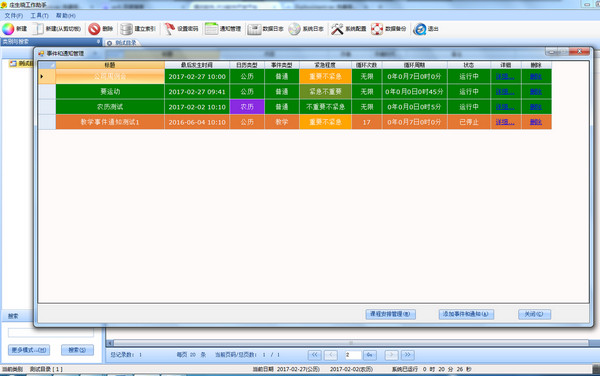Viewport: 600px width, 376px height.
Task: Click the purple 农历 calendar type cell
Action: pyautogui.click(x=247, y=107)
